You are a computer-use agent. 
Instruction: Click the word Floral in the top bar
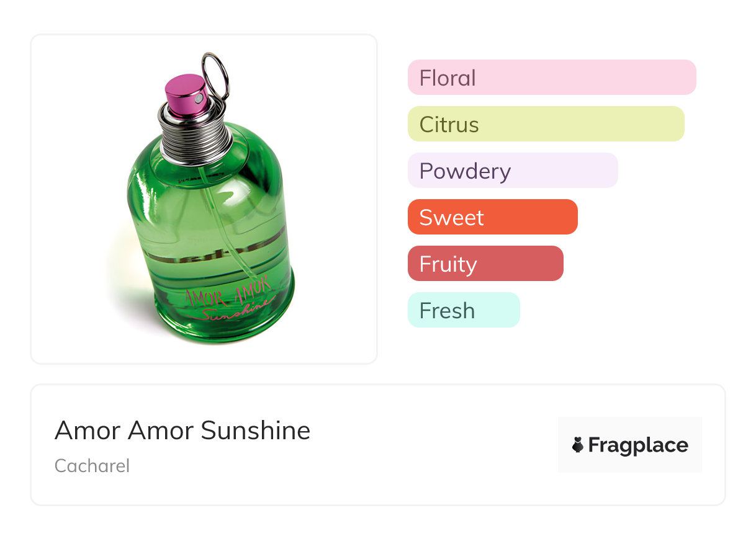(x=448, y=78)
